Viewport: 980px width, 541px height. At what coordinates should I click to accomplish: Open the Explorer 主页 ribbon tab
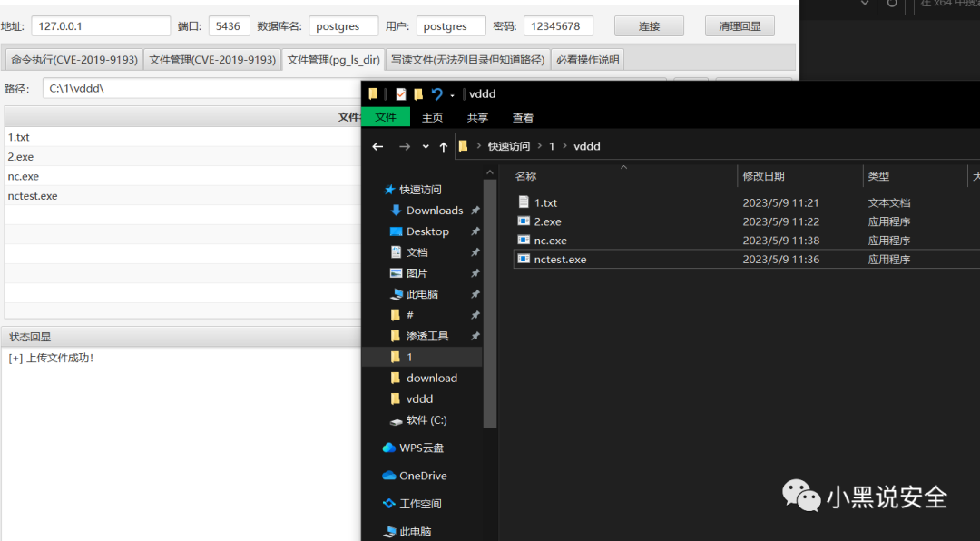(x=432, y=118)
